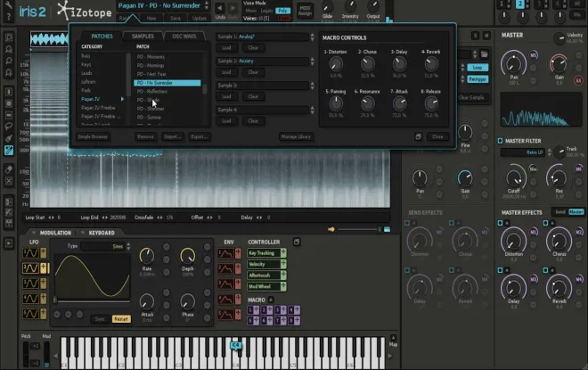This screenshot has height=370, width=588.
Task: Click the patch list scrollbar
Action: coord(205,89)
